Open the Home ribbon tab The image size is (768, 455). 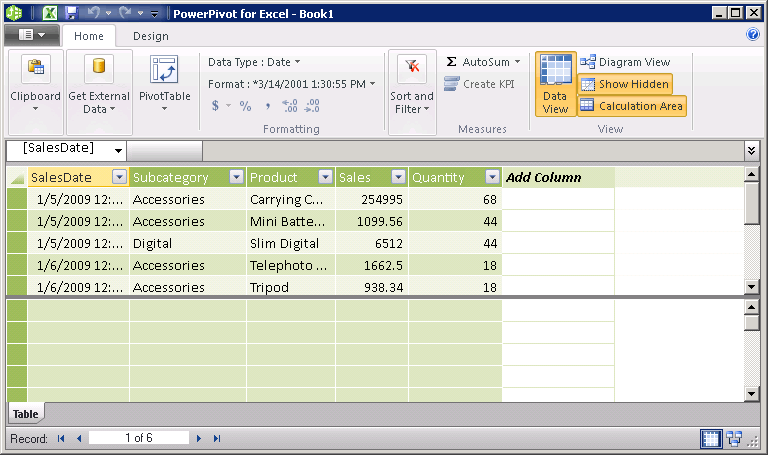coord(89,36)
